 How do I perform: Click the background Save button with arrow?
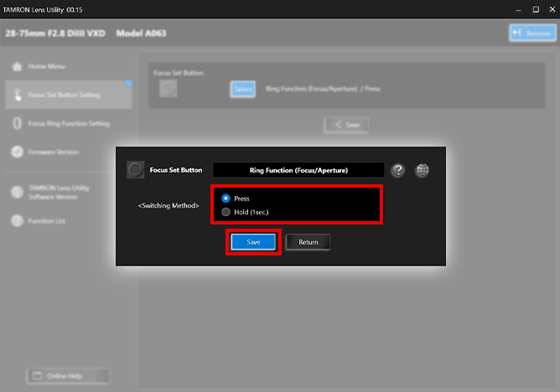[x=346, y=125]
